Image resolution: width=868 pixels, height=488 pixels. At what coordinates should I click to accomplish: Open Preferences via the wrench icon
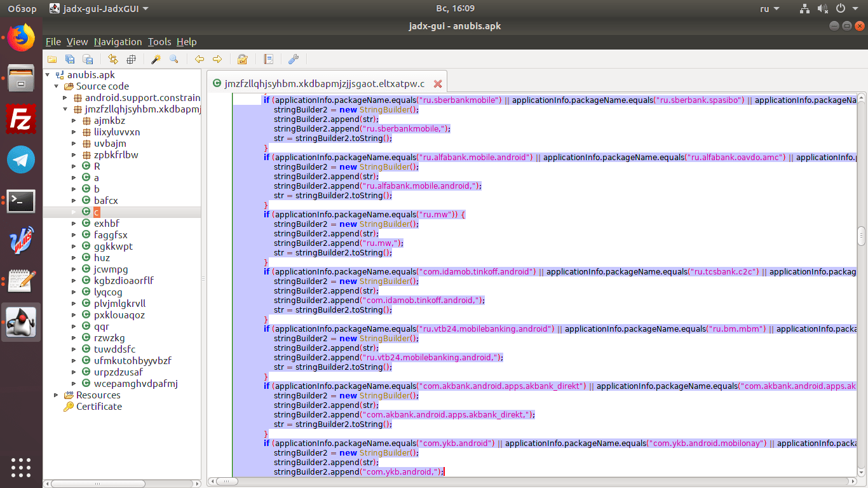pyautogui.click(x=293, y=59)
